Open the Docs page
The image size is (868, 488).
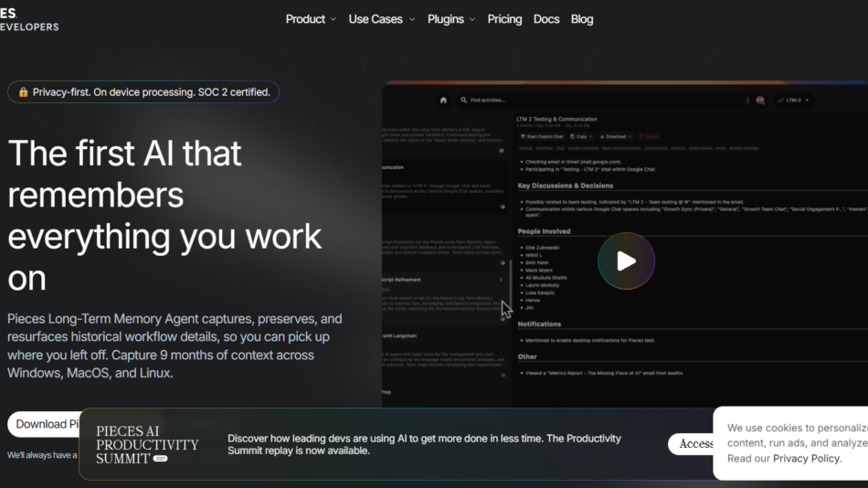[546, 19]
